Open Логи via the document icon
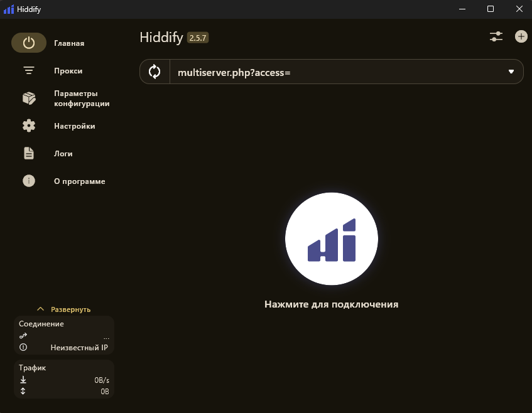The width and height of the screenshot is (532, 413). point(29,153)
